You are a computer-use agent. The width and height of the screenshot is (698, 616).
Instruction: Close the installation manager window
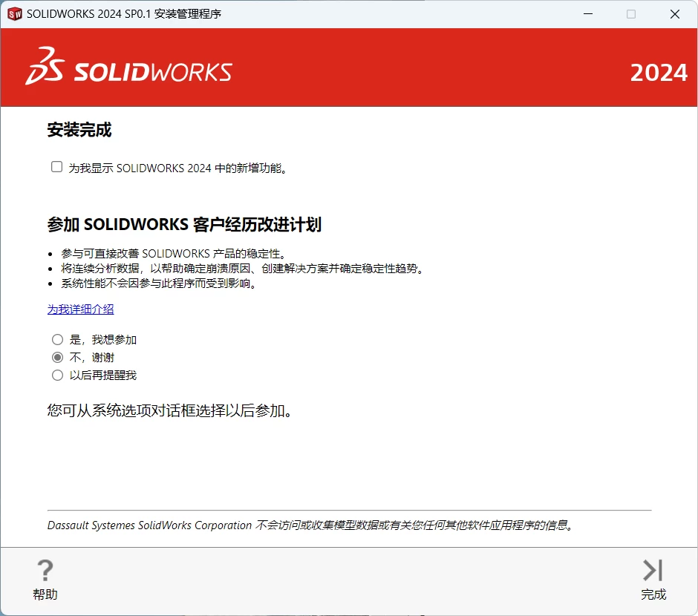[675, 14]
